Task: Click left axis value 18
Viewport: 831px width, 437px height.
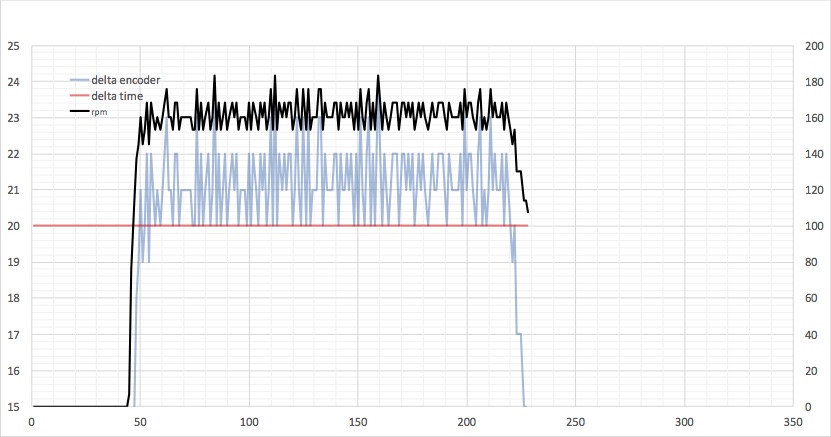Action: point(13,298)
